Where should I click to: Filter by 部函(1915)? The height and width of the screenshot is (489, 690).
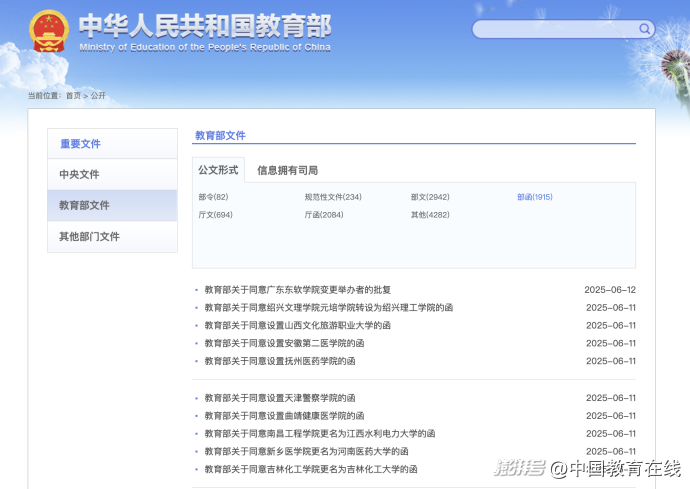[x=535, y=197]
